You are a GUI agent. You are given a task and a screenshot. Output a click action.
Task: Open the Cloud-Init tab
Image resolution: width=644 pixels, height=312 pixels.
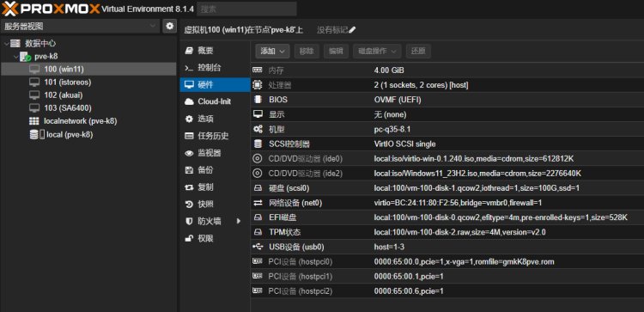pos(216,101)
